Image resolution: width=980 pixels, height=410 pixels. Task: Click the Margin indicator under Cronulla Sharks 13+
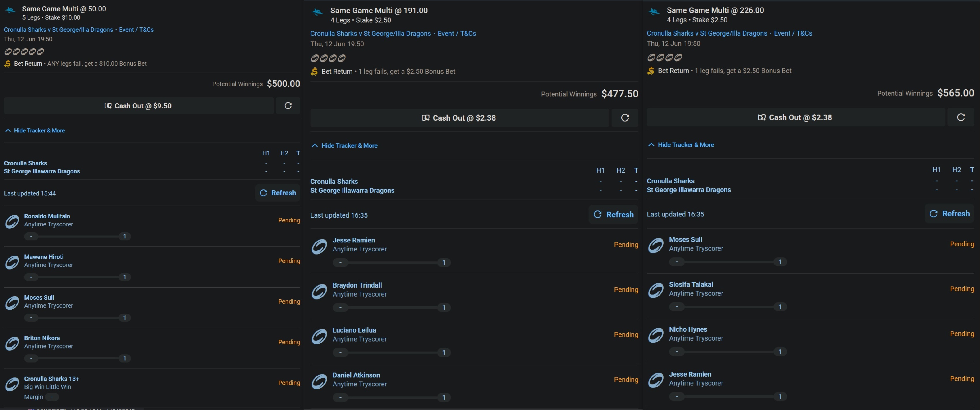[x=52, y=397]
